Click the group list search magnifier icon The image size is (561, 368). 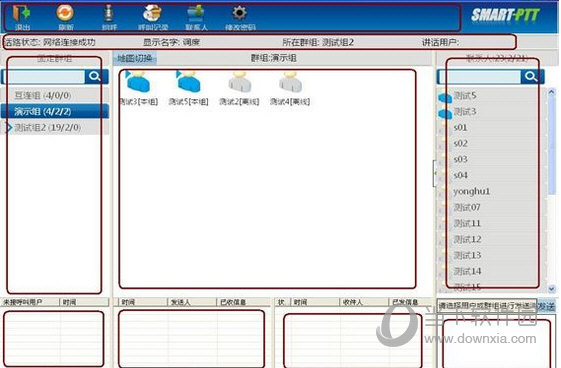pos(95,76)
